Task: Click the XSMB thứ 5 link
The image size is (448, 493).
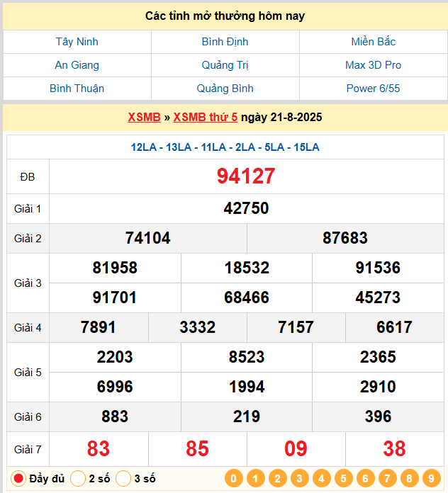Action: pos(205,118)
